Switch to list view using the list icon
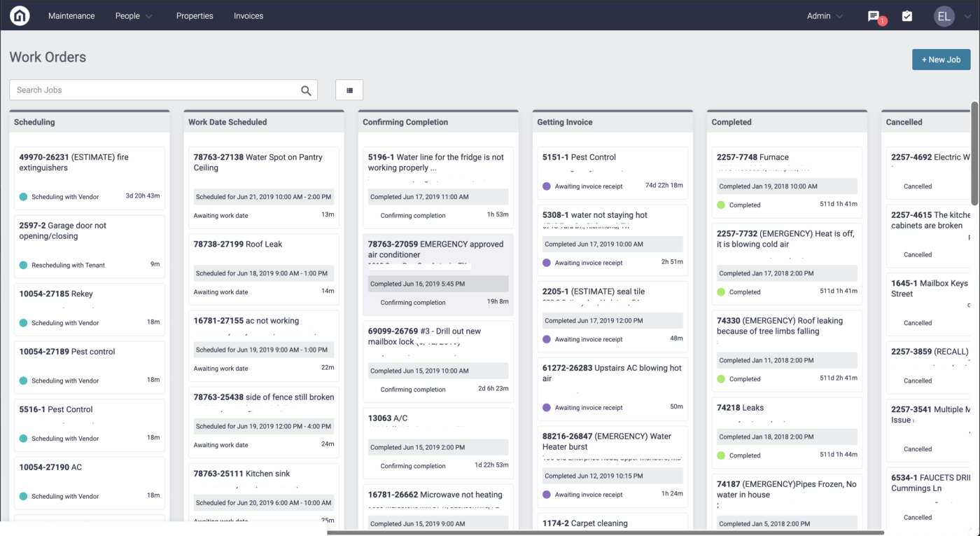 click(x=349, y=90)
